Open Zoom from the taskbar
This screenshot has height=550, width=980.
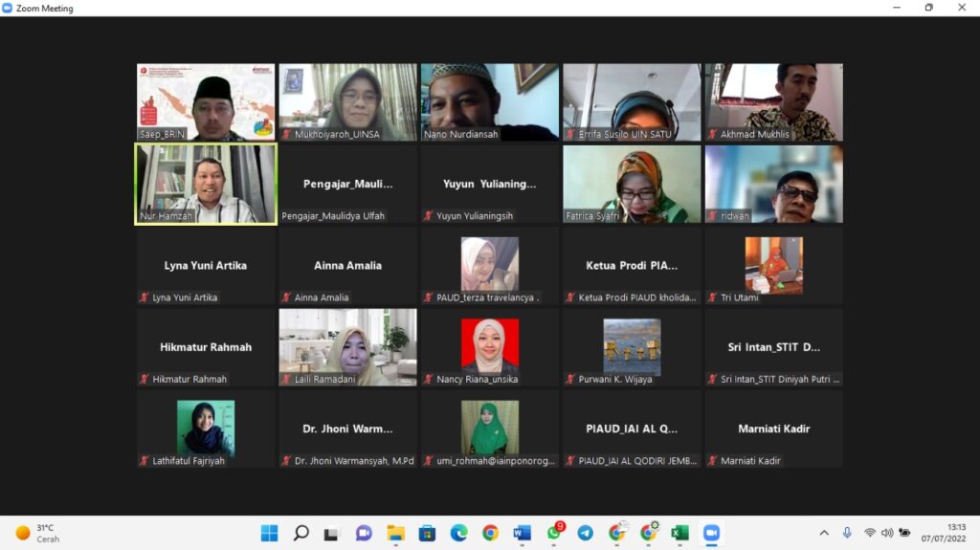click(x=711, y=533)
